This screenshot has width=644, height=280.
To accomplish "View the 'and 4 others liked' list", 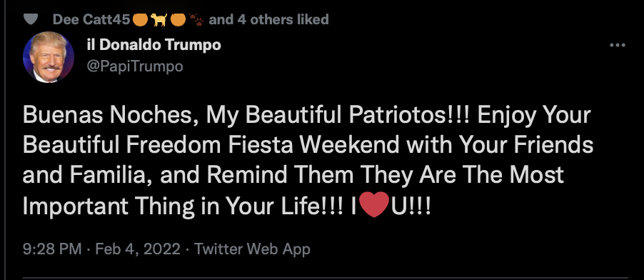I will (x=269, y=19).
